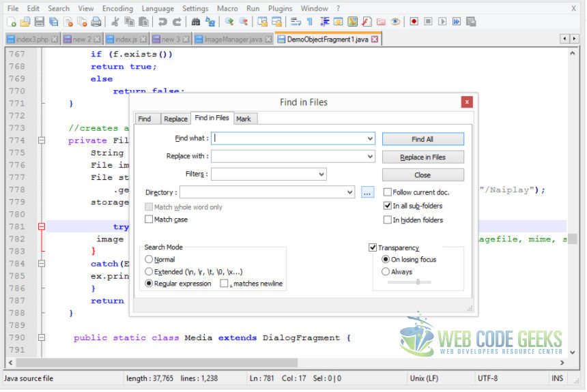Click the Find All button
This screenshot has width=587, height=392.
pyautogui.click(x=424, y=140)
